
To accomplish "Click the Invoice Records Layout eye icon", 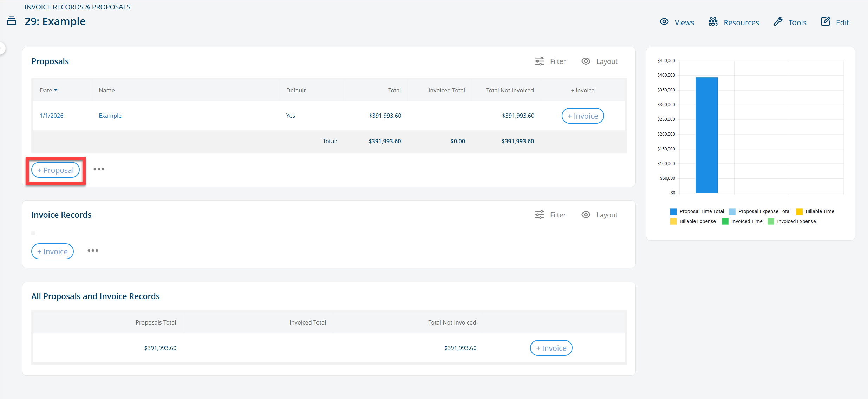I will pos(586,215).
